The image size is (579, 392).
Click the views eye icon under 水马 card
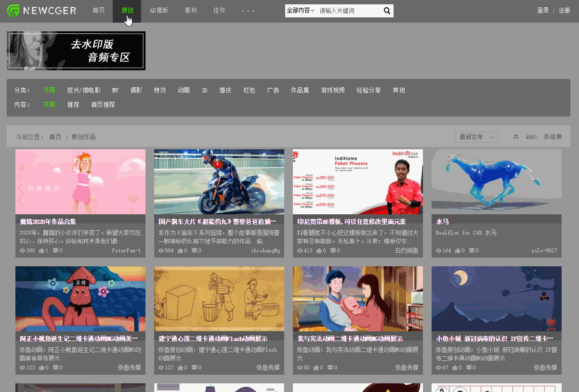[438, 250]
